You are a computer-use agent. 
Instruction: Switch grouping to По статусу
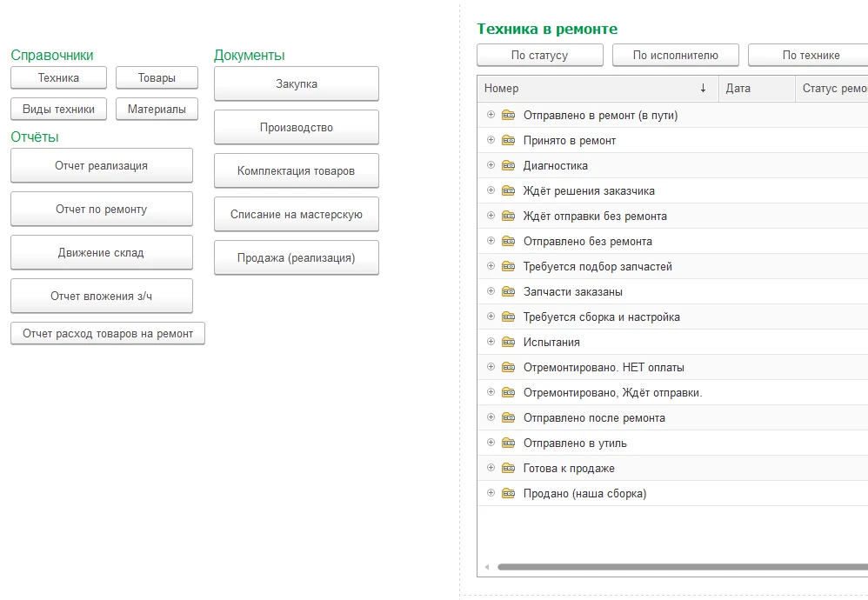(539, 56)
